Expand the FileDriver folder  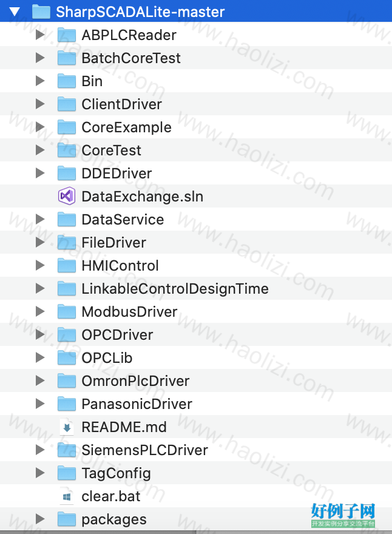[40, 242]
